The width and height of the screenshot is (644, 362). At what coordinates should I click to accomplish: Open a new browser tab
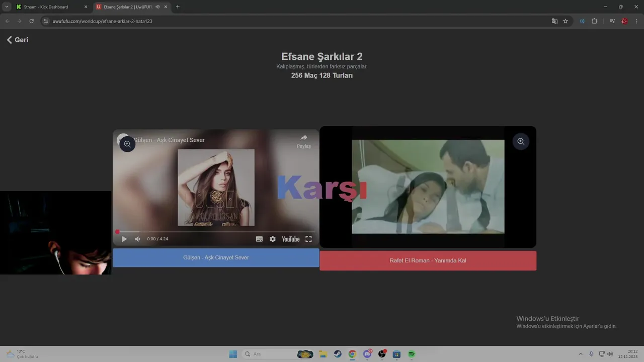[178, 7]
